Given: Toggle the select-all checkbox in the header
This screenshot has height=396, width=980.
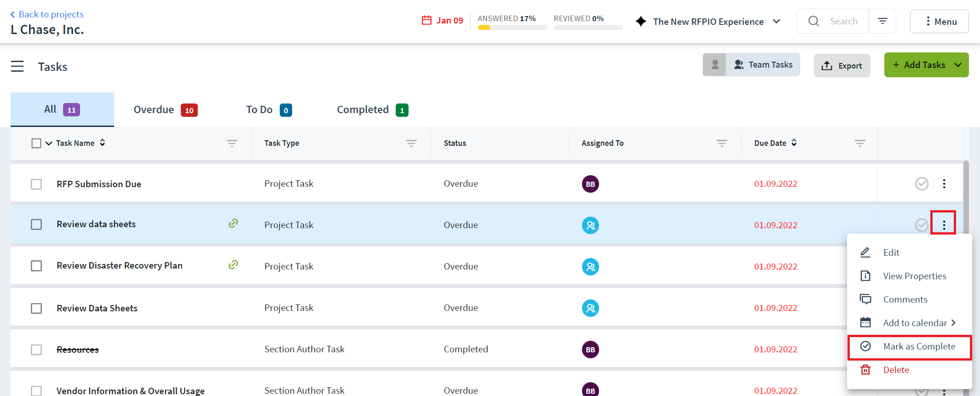Looking at the screenshot, I should pyautogui.click(x=36, y=143).
